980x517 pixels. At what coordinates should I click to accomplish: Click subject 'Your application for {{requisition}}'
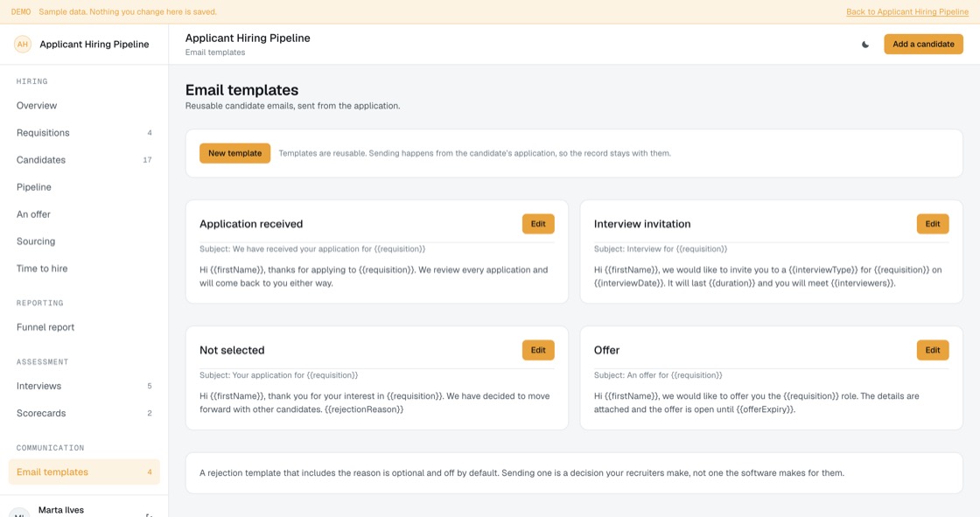(x=279, y=375)
